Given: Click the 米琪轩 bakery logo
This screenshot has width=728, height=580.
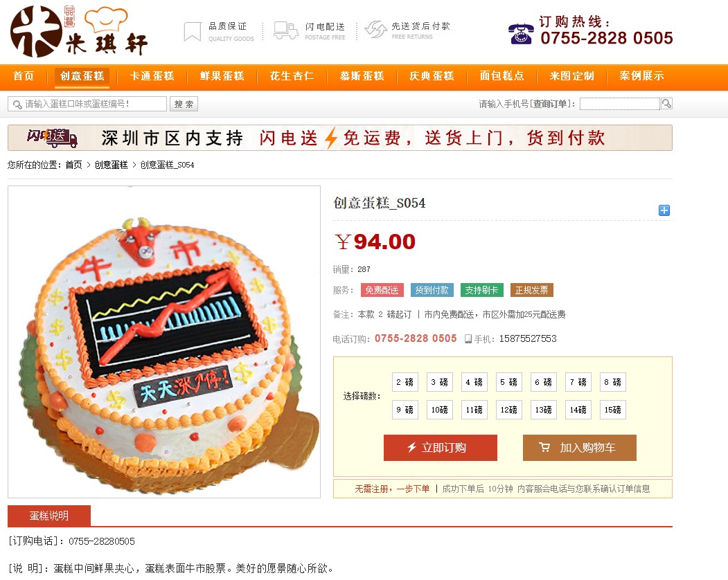Looking at the screenshot, I should tap(79, 31).
